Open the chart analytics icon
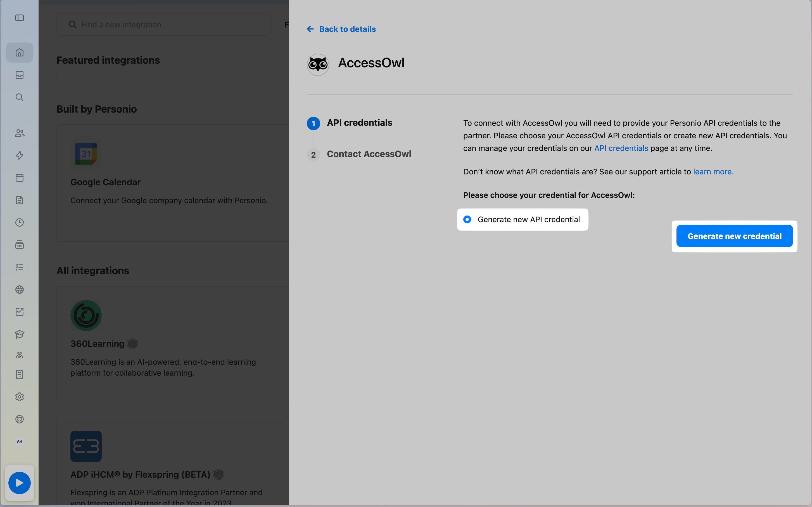Screen dimensions: 812x507 pyautogui.click(x=20, y=312)
